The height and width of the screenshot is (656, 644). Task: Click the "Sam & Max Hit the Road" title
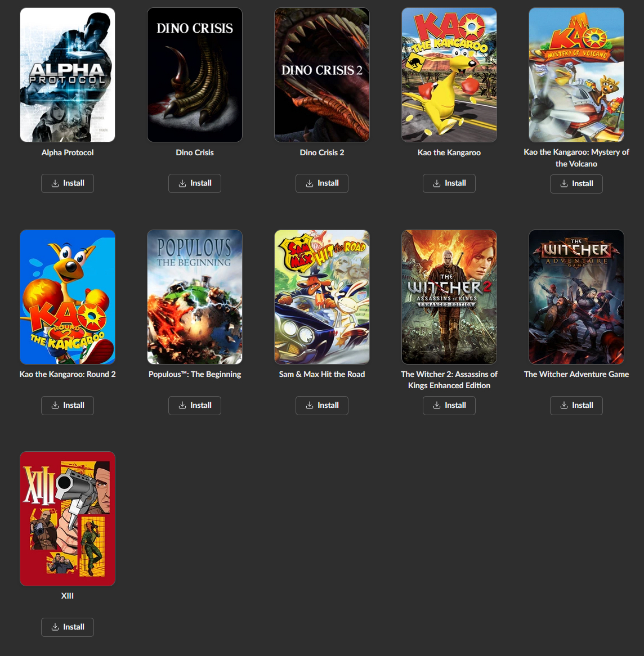click(322, 374)
